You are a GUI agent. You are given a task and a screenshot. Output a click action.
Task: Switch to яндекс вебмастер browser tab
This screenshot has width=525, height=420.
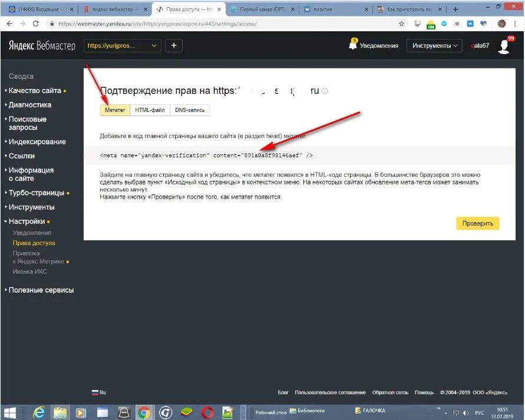point(114,9)
